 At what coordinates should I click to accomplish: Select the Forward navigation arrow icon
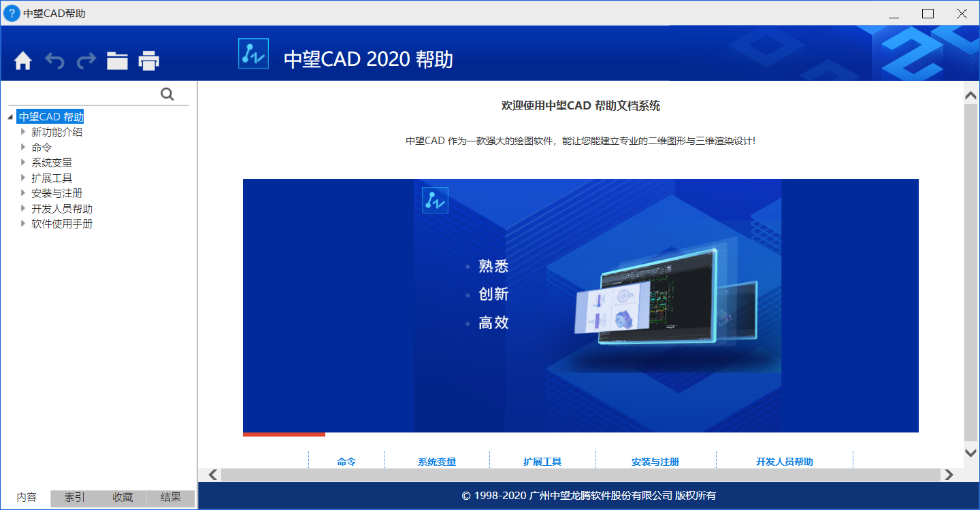click(85, 61)
